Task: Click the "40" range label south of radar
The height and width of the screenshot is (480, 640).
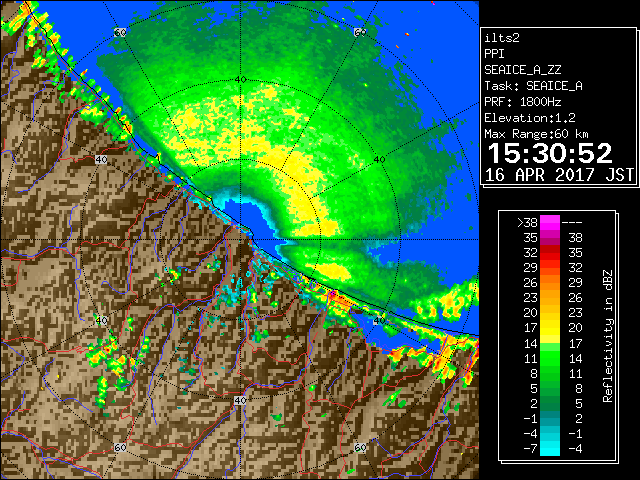Action: (240, 400)
